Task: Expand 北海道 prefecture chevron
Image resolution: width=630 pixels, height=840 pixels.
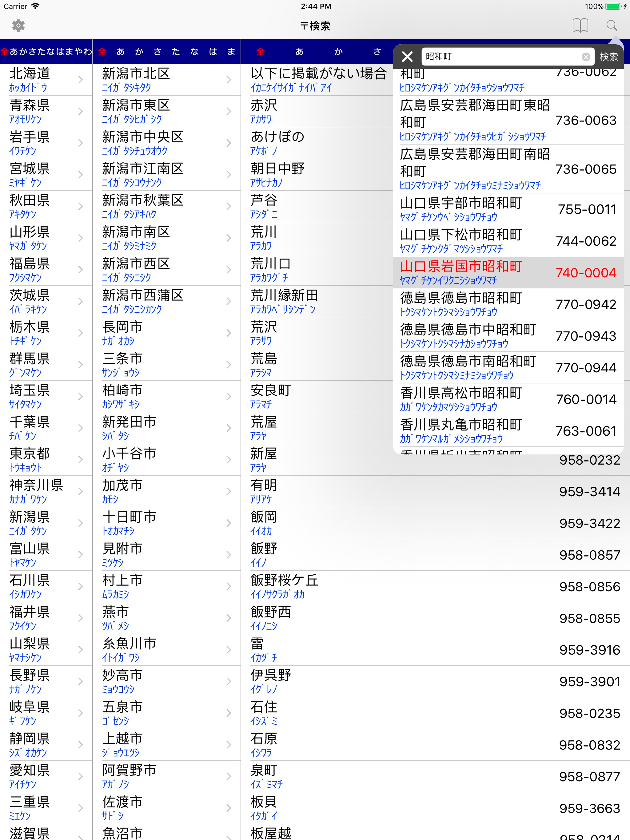Action: [80, 80]
